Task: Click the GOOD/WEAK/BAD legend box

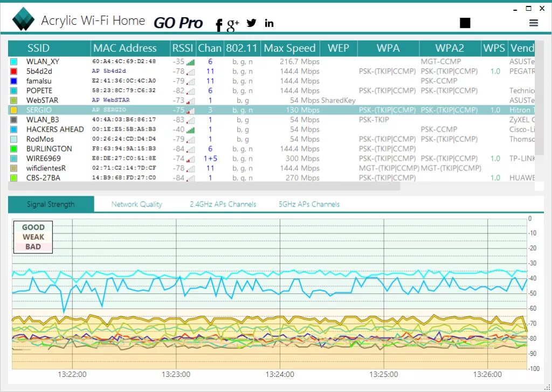Action: (x=33, y=237)
